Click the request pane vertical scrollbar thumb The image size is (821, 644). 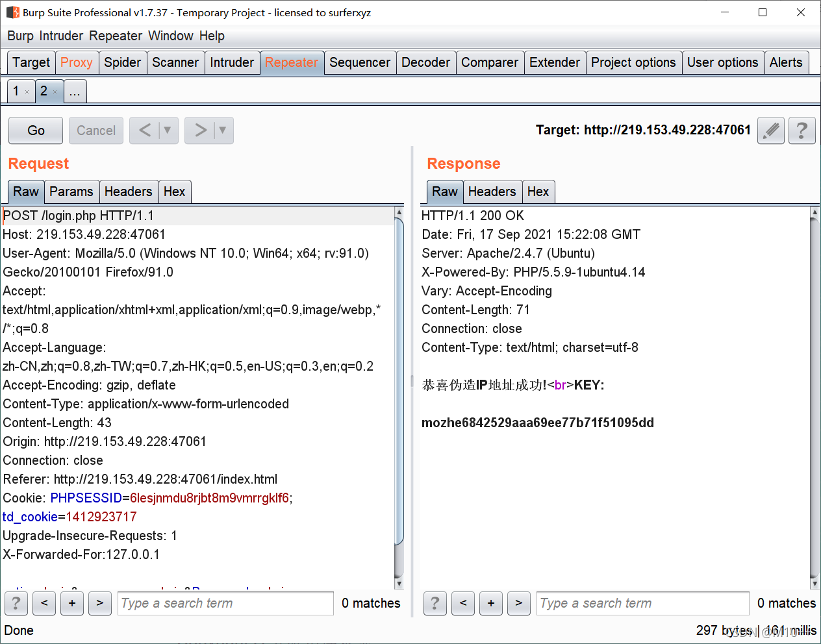pos(399,381)
